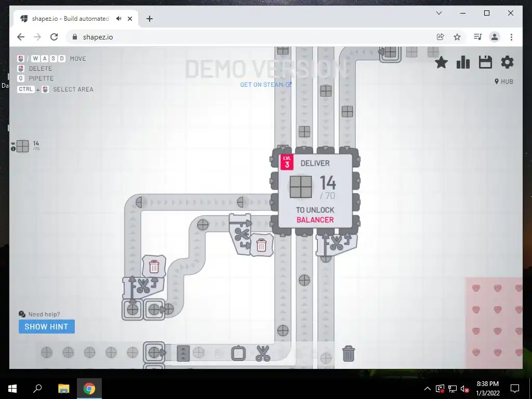Click the SHOW HINT button
This screenshot has width=532, height=399.
click(46, 327)
